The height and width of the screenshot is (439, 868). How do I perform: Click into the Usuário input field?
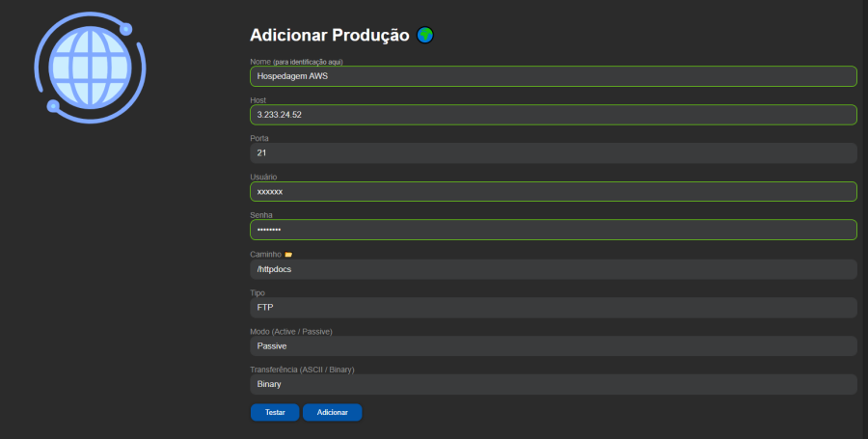553,192
